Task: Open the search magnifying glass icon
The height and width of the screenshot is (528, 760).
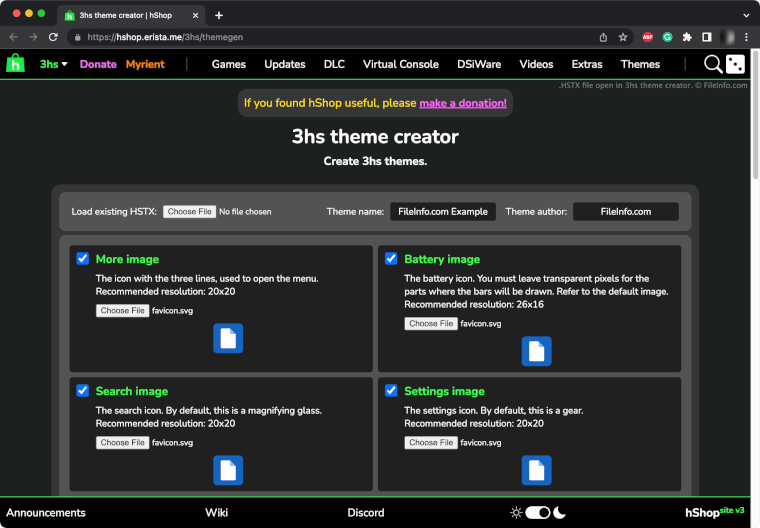Action: (712, 64)
